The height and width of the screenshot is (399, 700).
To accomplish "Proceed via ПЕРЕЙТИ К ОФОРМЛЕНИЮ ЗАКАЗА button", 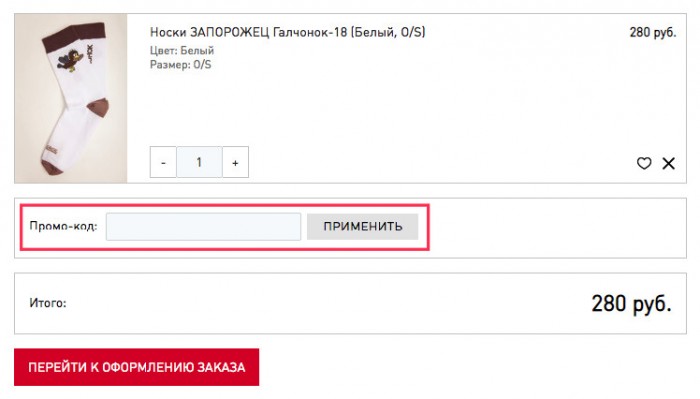I will point(137,367).
